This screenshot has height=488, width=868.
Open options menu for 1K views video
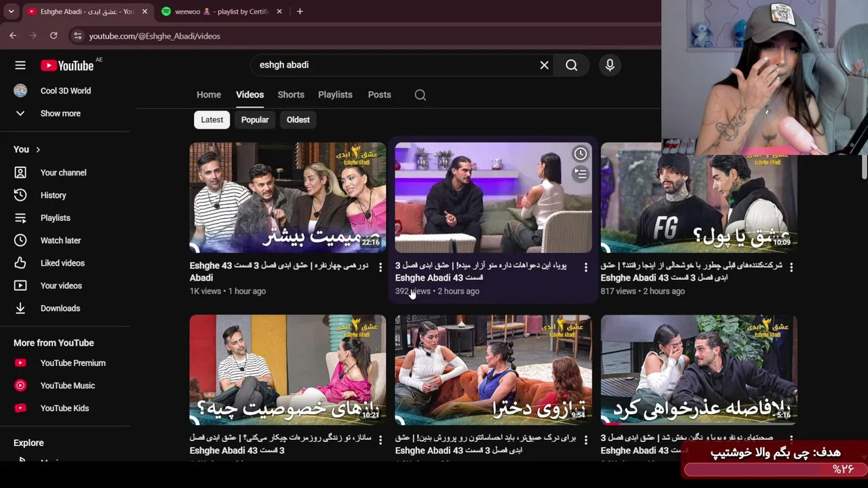coord(380,267)
